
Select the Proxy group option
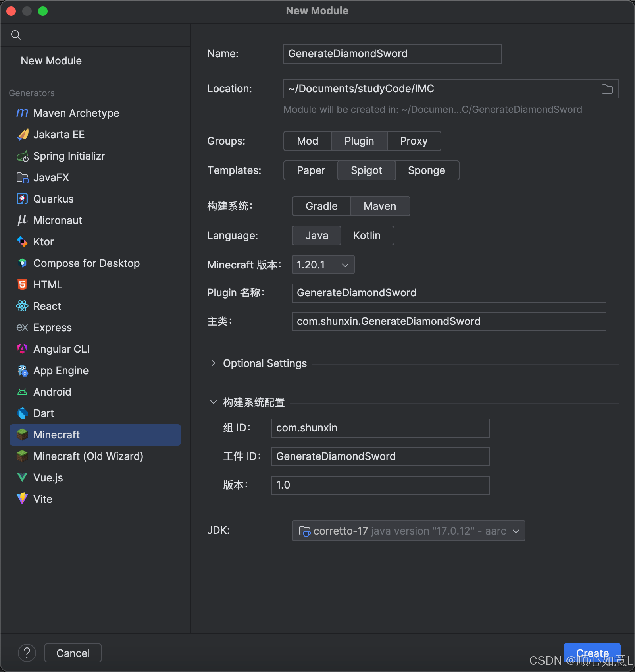[414, 141]
